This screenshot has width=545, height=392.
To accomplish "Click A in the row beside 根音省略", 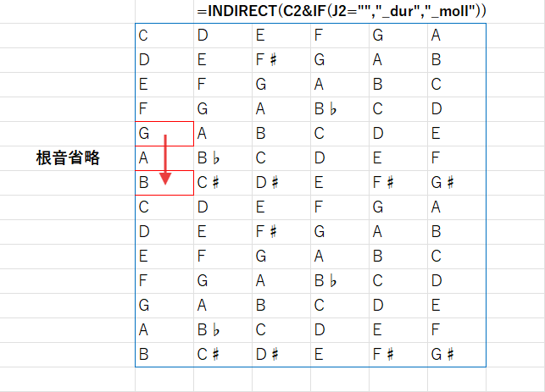I will [164, 158].
